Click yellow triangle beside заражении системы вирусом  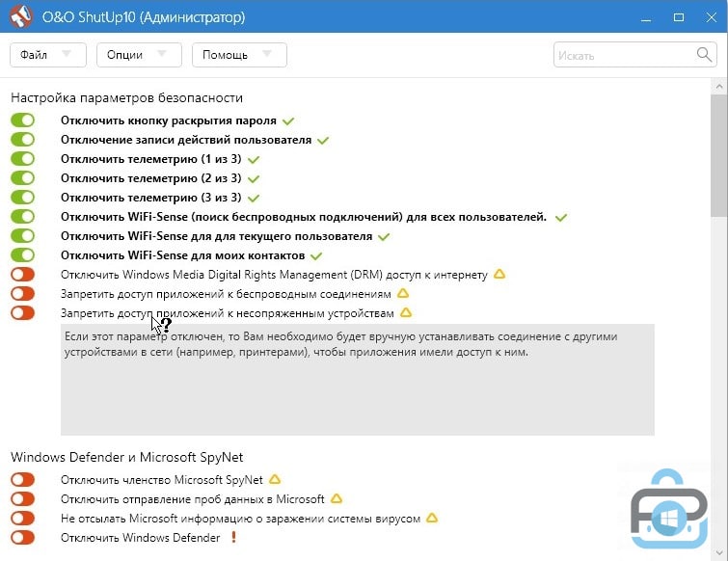click(x=432, y=518)
